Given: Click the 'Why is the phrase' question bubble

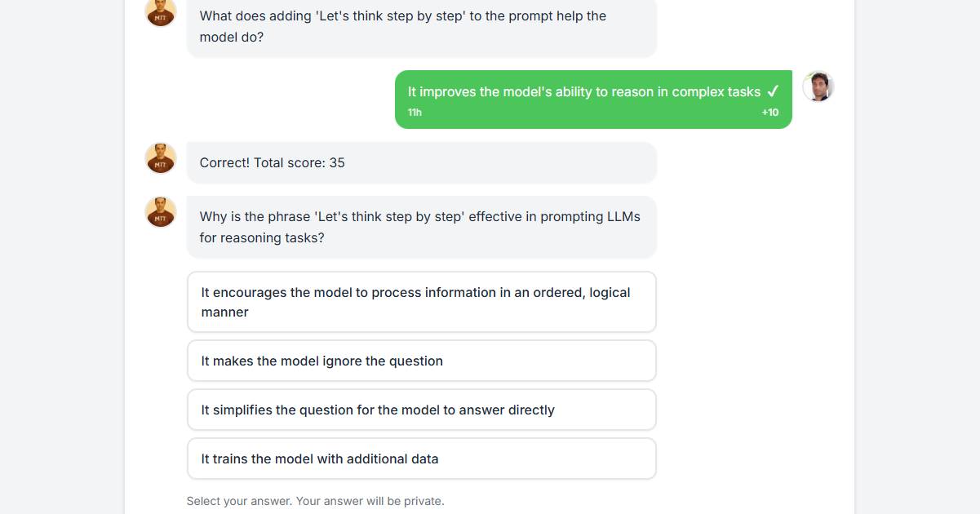Looking at the screenshot, I should click(x=421, y=227).
